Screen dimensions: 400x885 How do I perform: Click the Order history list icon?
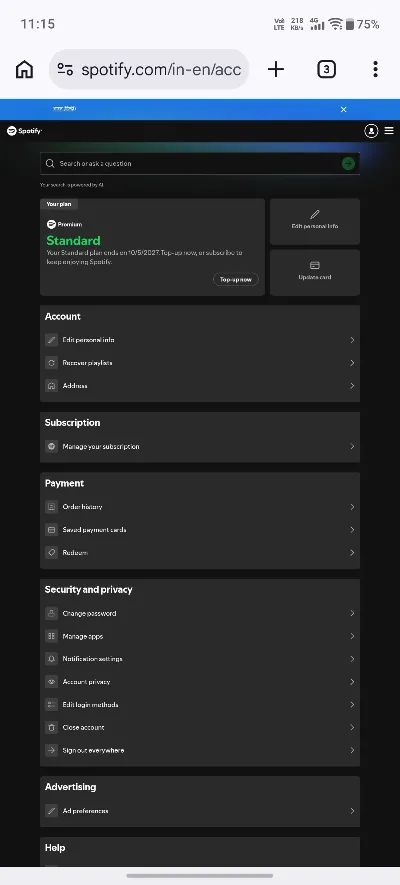pyautogui.click(x=51, y=507)
